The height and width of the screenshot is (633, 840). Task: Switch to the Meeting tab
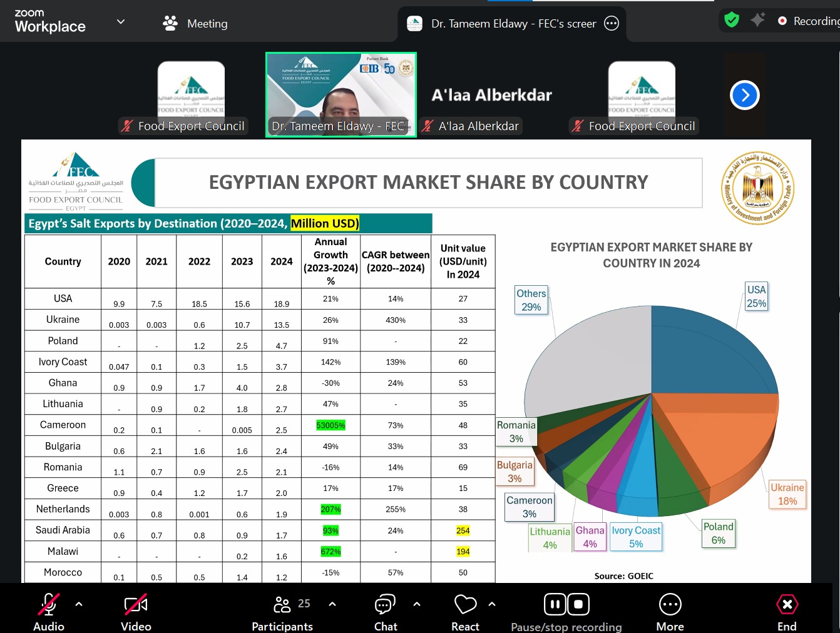click(195, 24)
